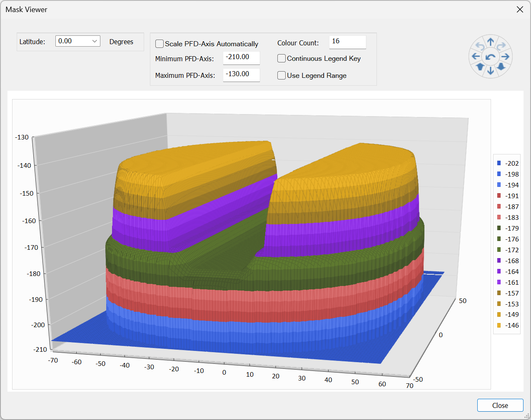Close the Mask Viewer window with X

click(520, 10)
